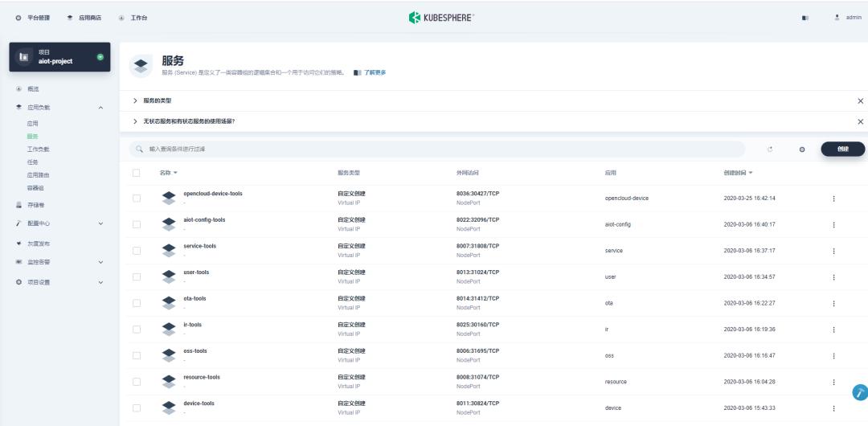This screenshot has height=426, width=868.
Task: Click the storage volumes icon in sidebar
Action: tap(18, 205)
